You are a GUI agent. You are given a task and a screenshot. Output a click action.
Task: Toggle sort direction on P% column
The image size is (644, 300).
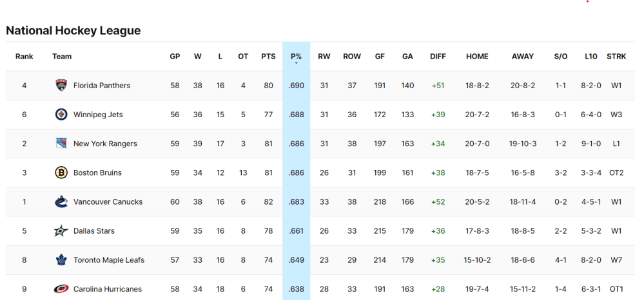pyautogui.click(x=296, y=57)
